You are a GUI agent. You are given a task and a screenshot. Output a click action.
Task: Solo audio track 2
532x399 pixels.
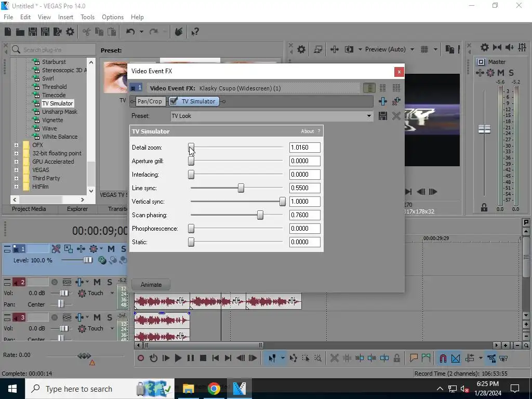point(110,282)
